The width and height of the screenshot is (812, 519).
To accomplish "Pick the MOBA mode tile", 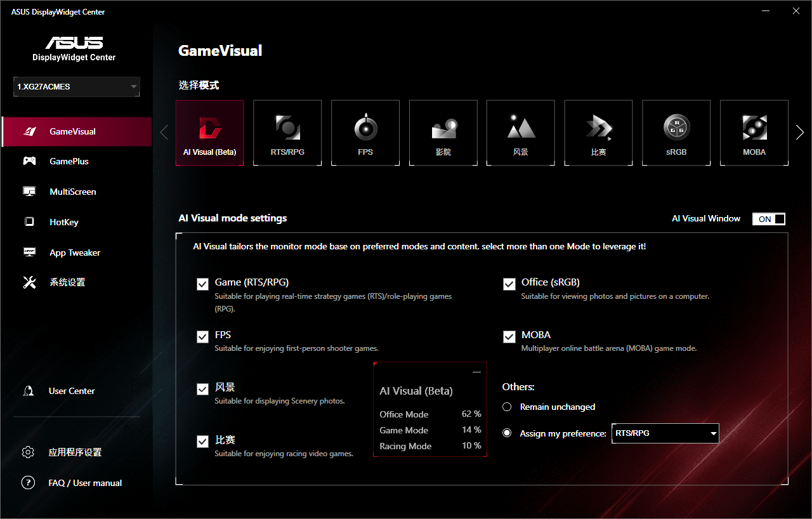I will coord(754,133).
